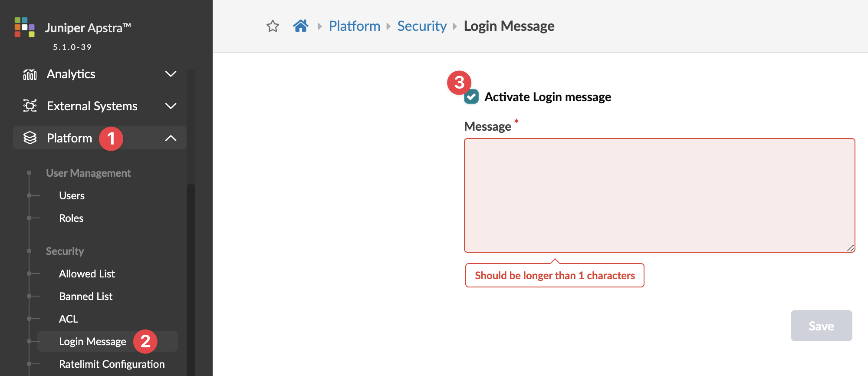Click inside the Message text area
Image resolution: width=868 pixels, height=376 pixels.
pyautogui.click(x=659, y=195)
